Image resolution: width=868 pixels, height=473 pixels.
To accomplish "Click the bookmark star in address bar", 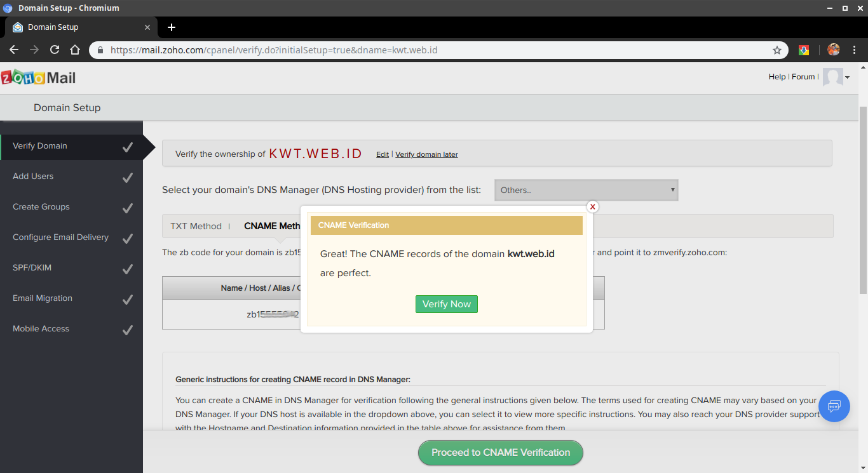I will click(776, 50).
